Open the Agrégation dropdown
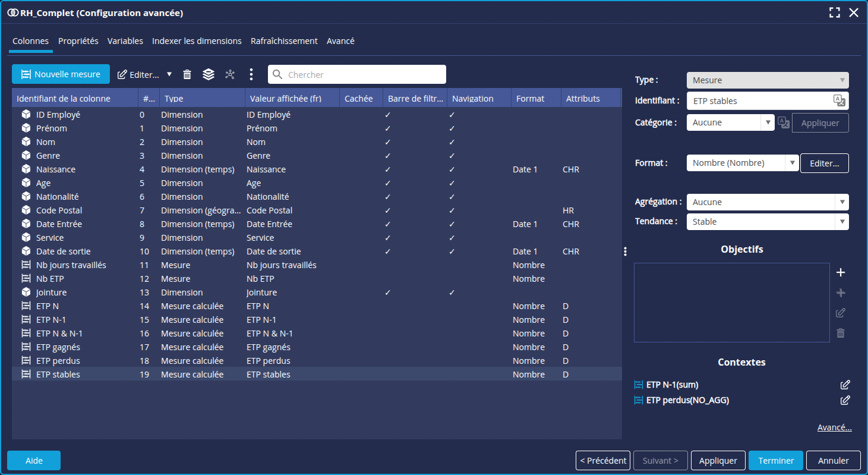The width and height of the screenshot is (868, 475). (x=767, y=202)
